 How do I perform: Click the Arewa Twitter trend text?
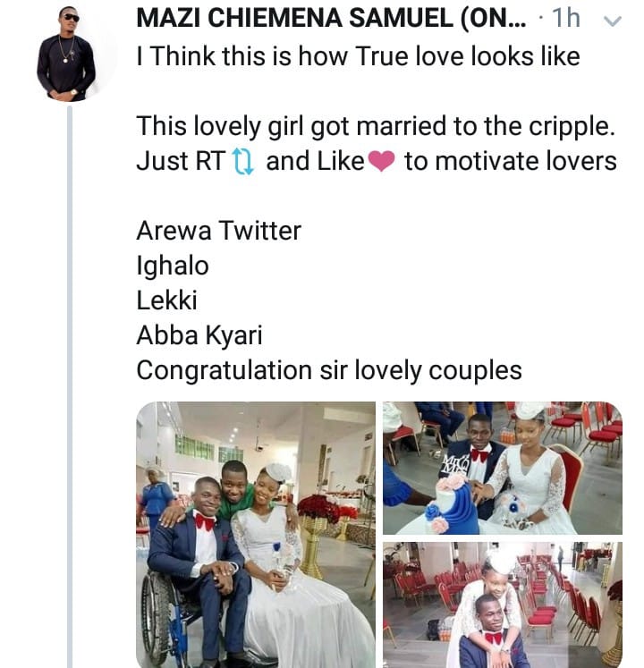tap(218, 231)
